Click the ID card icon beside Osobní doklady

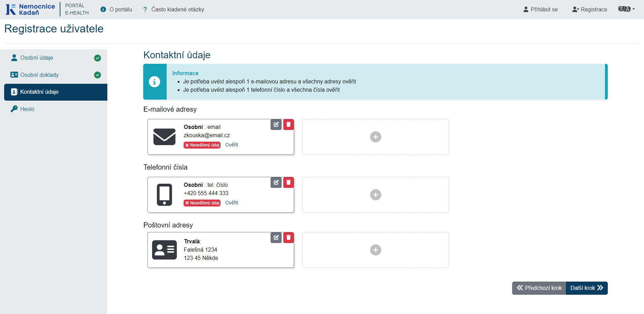(x=14, y=75)
